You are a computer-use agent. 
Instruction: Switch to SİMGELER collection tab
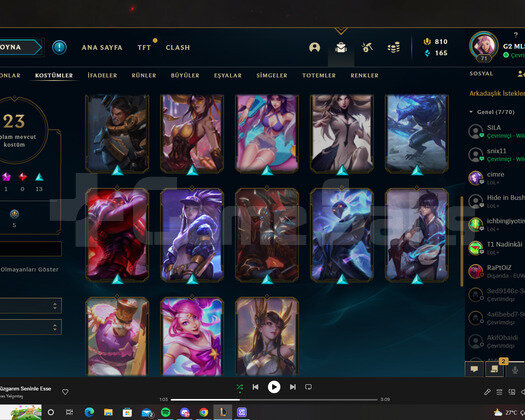tap(272, 75)
